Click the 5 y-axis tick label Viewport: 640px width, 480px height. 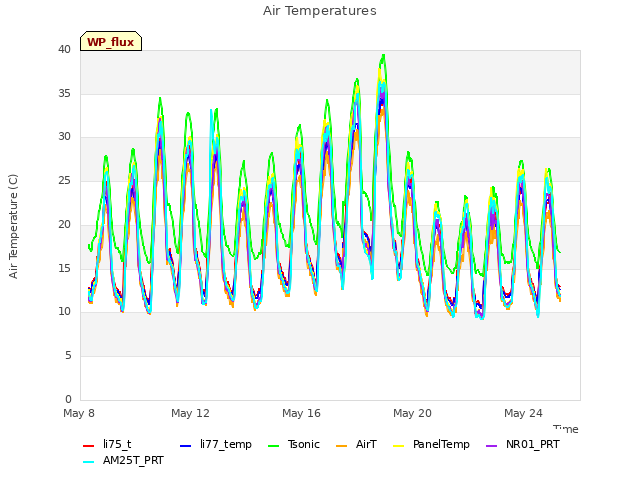[68, 356]
